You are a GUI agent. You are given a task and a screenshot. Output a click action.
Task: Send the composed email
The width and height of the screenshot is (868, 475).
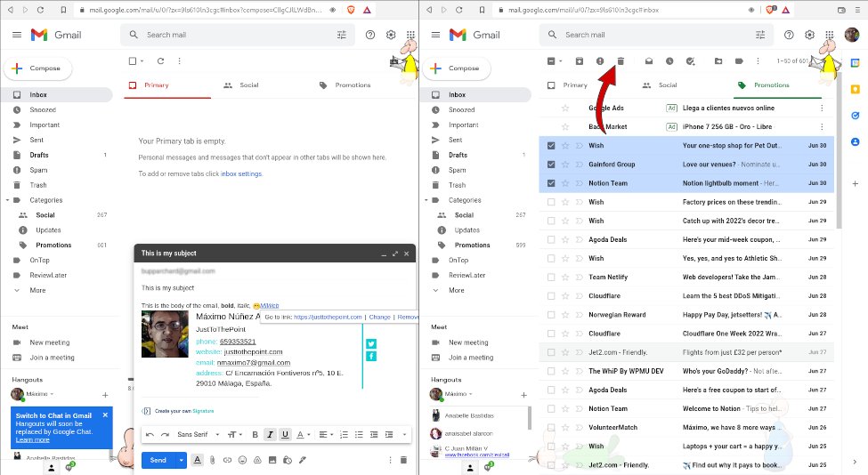[x=158, y=460]
